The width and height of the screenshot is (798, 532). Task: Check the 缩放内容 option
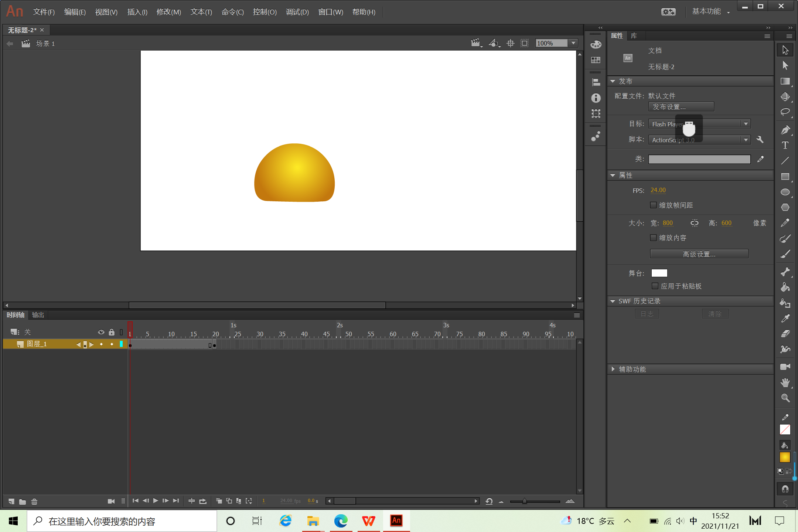pos(653,238)
